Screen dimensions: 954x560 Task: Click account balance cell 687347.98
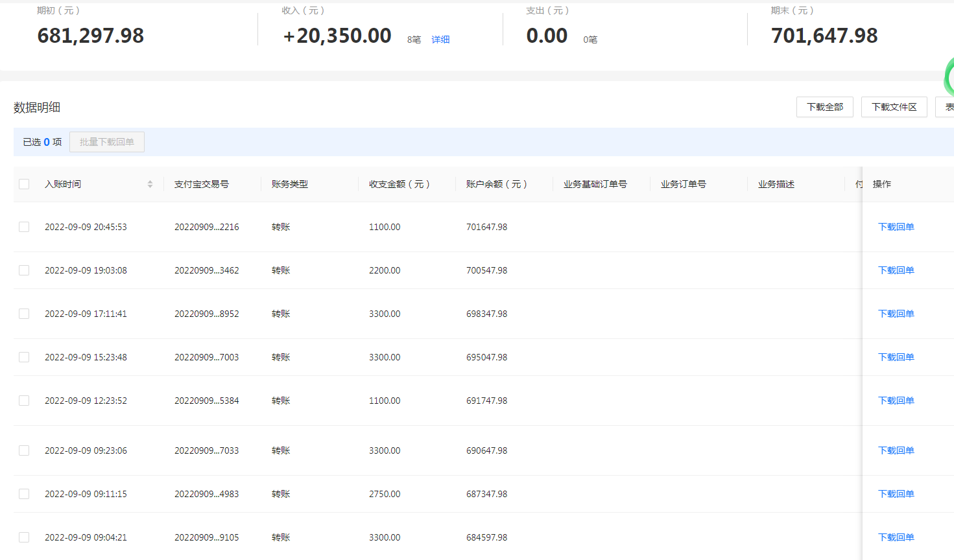coord(487,494)
